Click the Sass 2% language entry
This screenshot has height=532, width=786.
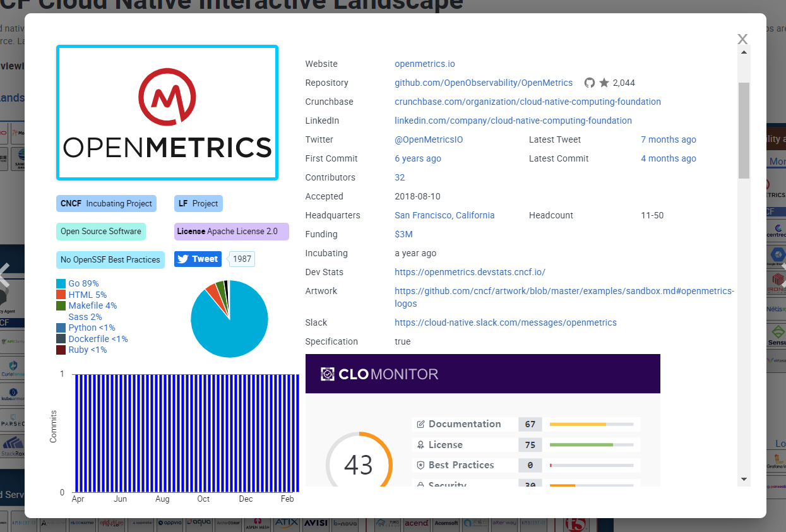[x=85, y=317]
